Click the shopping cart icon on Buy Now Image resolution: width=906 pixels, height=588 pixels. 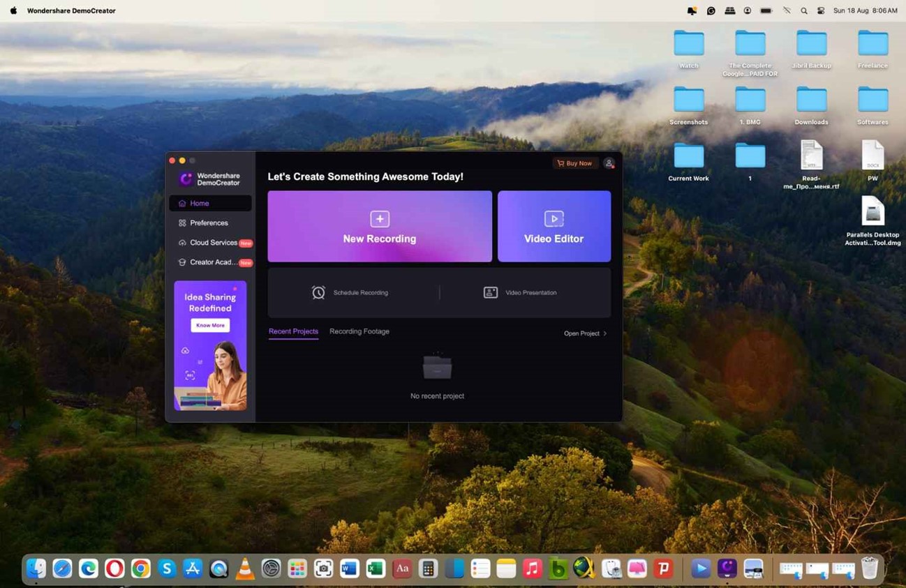coord(560,163)
